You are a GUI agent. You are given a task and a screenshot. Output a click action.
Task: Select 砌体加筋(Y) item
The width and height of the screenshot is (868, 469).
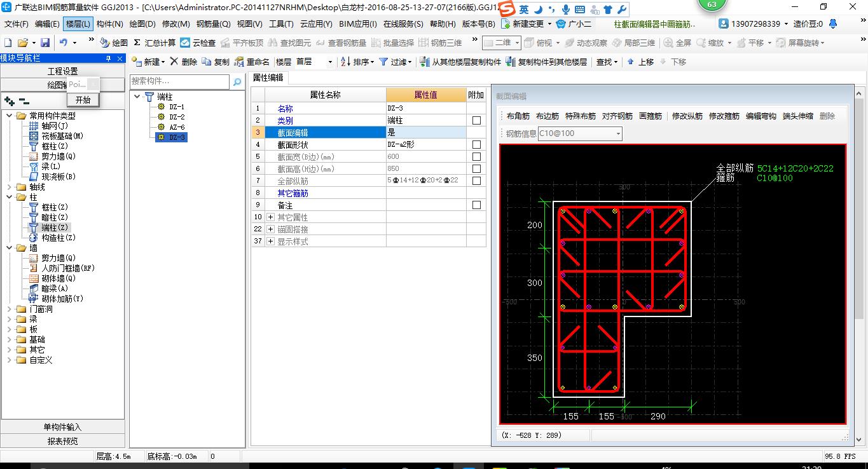[x=62, y=299]
